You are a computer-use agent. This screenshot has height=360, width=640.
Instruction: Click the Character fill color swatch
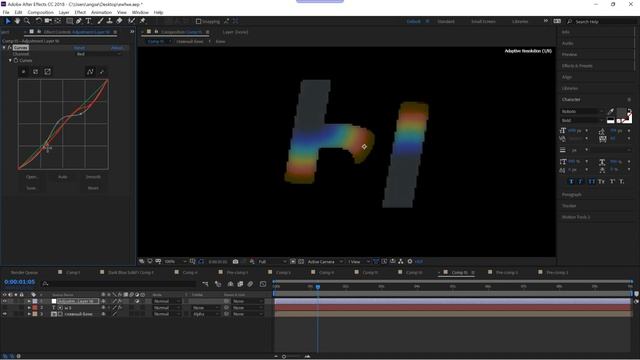(621, 112)
